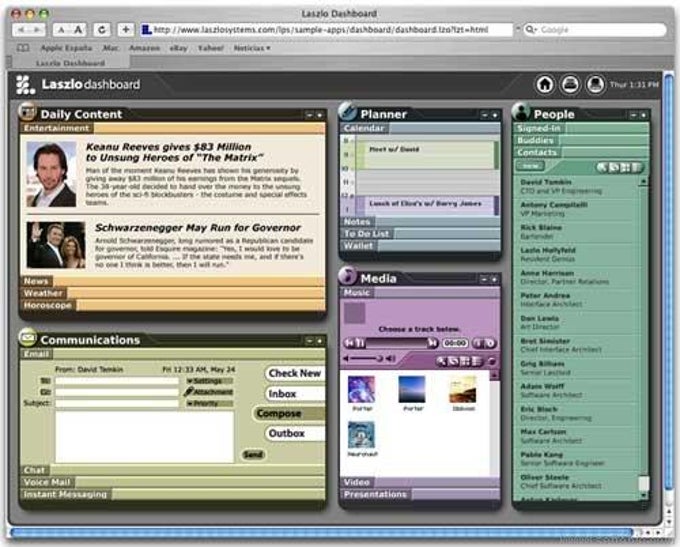Go back with browser back arrow
The height and width of the screenshot is (547, 680).
tap(21, 30)
